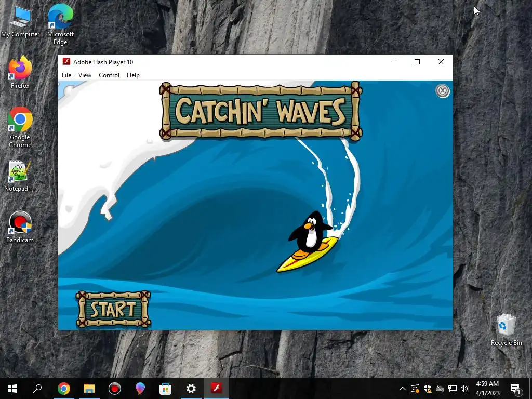
Task: Open the Help menu
Action: 133,75
